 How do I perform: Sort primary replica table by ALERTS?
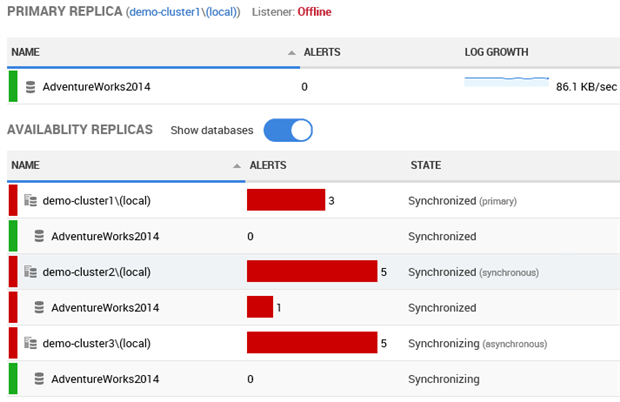[x=322, y=52]
